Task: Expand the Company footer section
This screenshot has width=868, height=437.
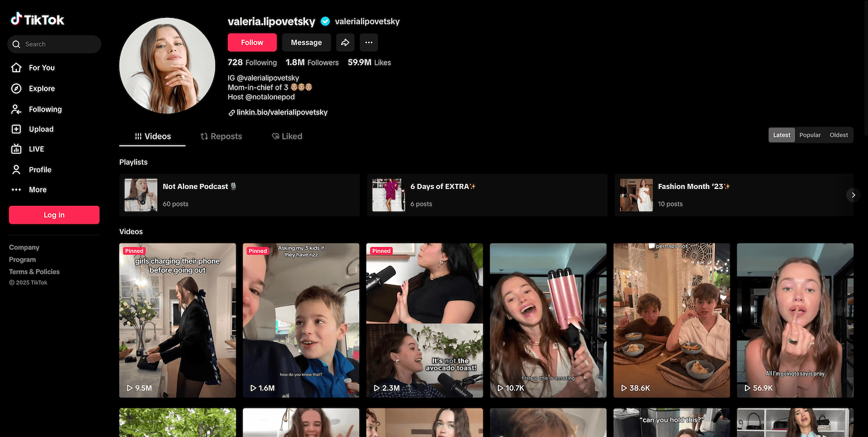Action: pos(24,247)
